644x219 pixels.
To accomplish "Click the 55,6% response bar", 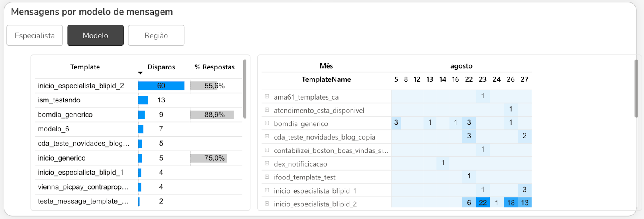I will click(204, 86).
